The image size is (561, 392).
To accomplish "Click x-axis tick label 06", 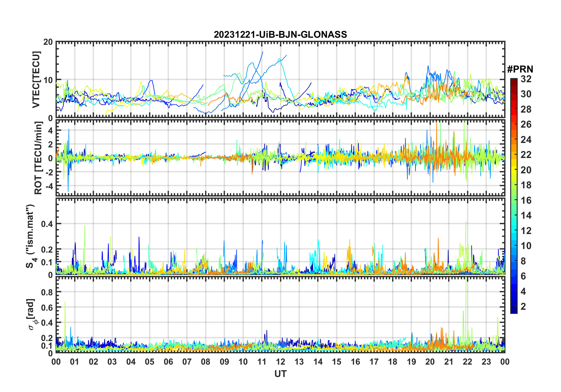I will point(168,362).
